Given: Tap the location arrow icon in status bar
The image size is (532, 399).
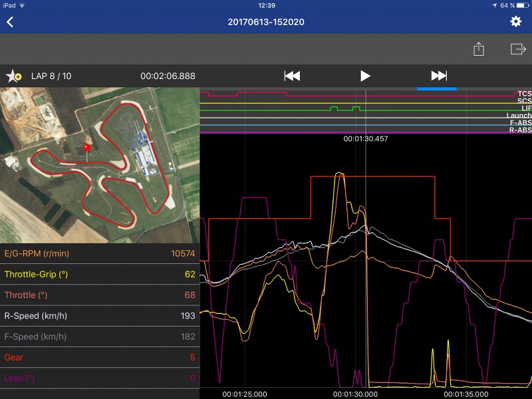Looking at the screenshot, I should coord(494,5).
